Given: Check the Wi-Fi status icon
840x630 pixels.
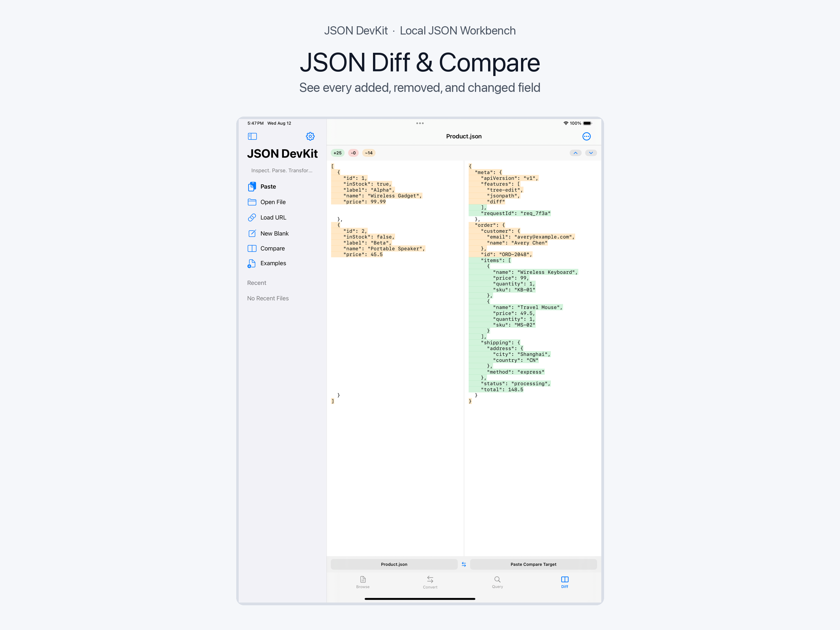Looking at the screenshot, I should [565, 123].
